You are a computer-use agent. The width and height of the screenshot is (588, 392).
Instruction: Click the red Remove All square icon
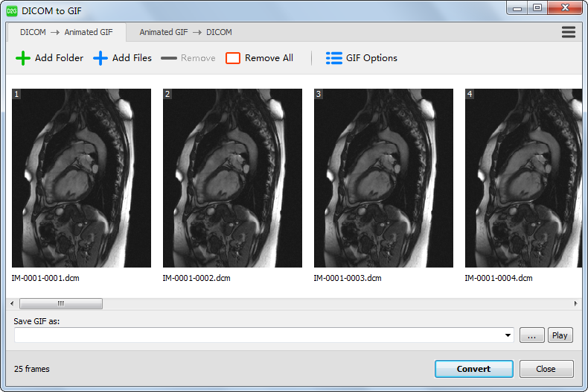[x=233, y=58]
